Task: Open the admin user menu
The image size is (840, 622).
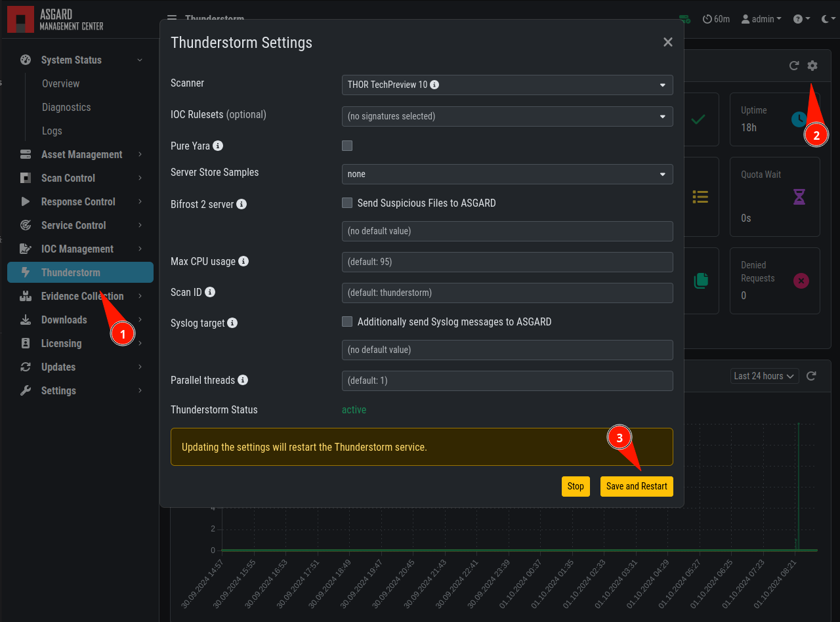Action: point(761,19)
